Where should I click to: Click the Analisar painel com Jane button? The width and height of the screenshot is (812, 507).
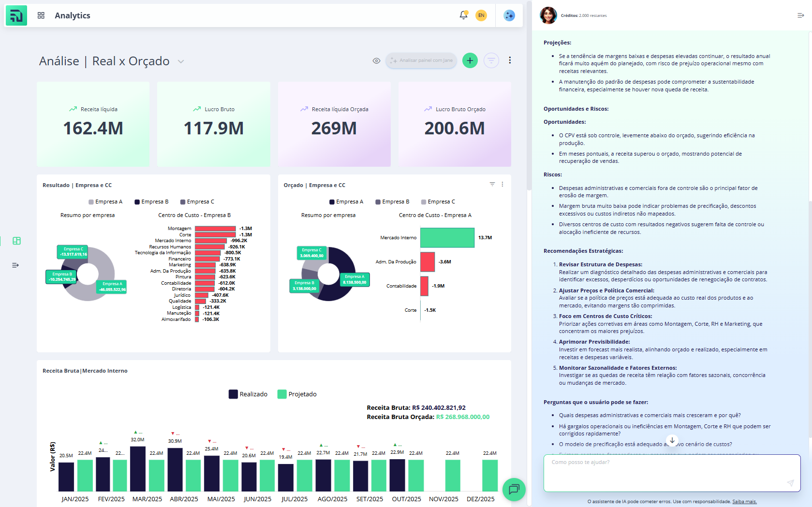421,60
